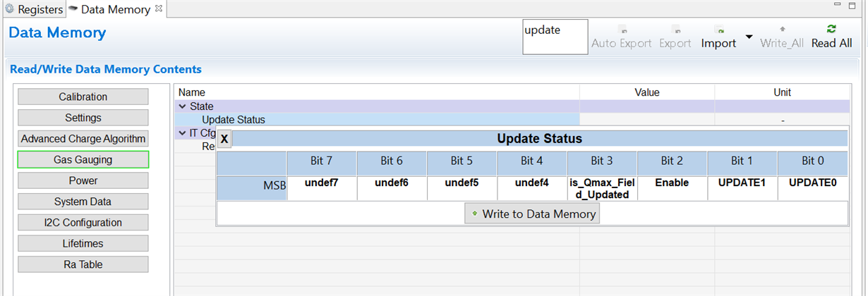Click the Unit column header

point(783,92)
